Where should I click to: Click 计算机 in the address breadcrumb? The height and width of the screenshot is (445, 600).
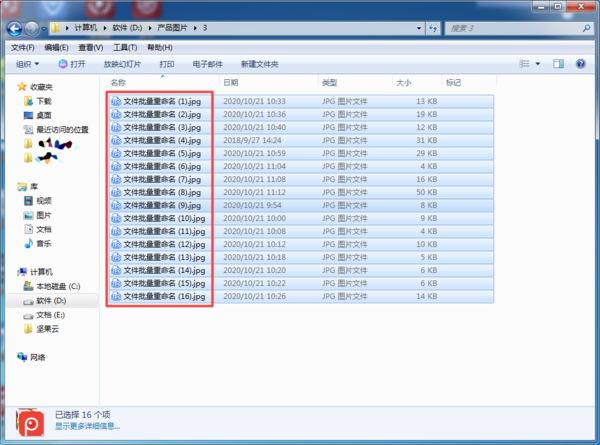pos(86,28)
